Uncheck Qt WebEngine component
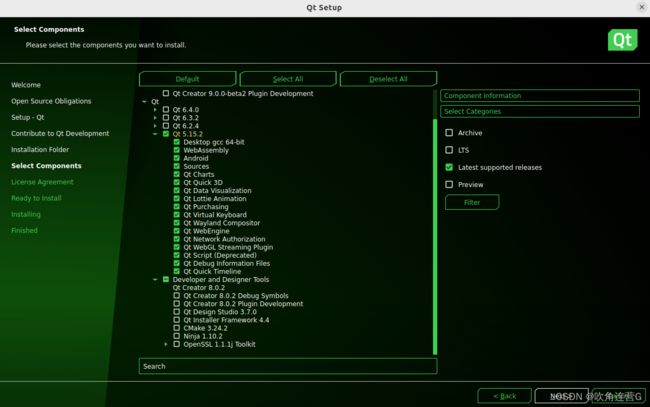Viewport: 650px width, 407px height. tap(177, 231)
